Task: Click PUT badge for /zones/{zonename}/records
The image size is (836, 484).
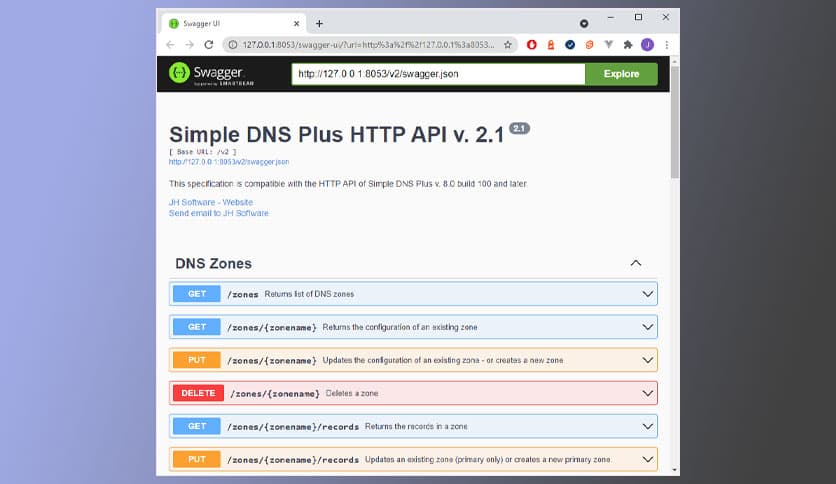Action: (197, 459)
